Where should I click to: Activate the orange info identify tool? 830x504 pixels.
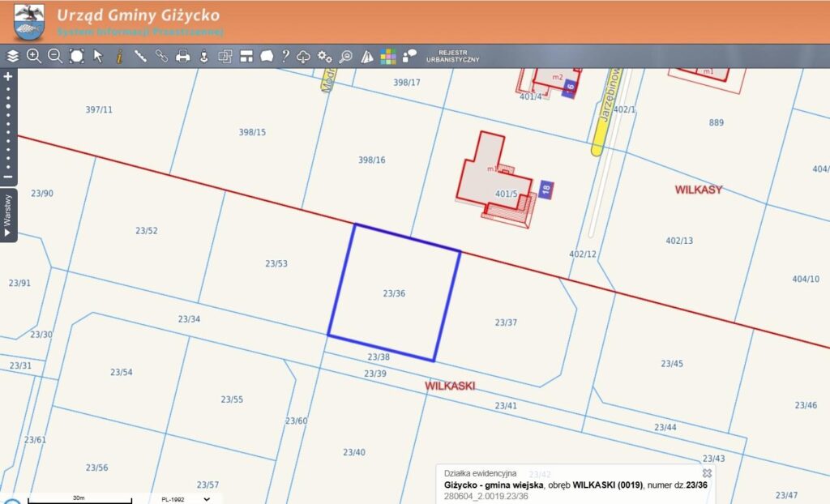tap(120, 56)
